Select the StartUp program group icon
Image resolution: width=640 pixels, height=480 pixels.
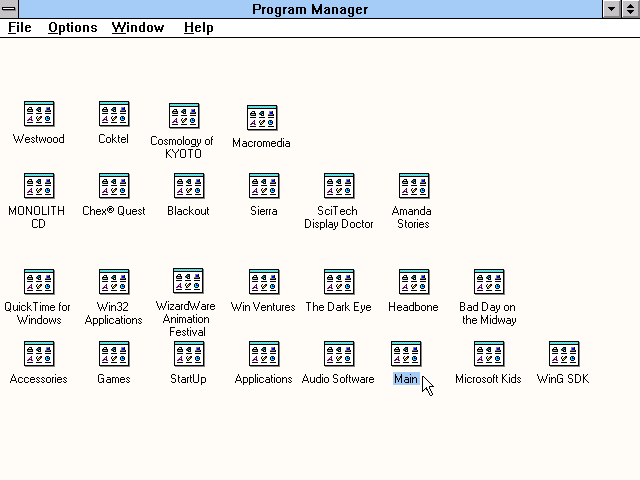tap(189, 354)
